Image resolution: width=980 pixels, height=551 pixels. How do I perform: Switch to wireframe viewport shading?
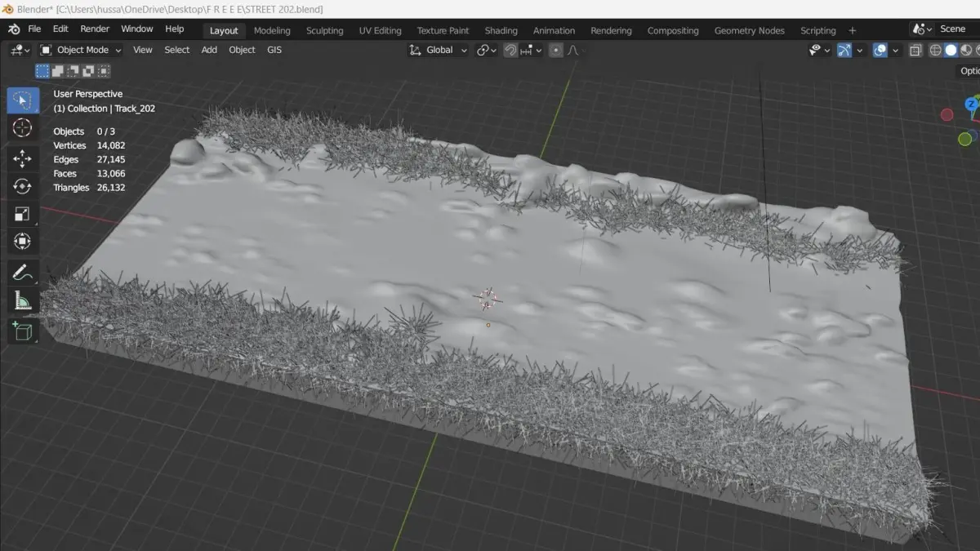point(936,51)
